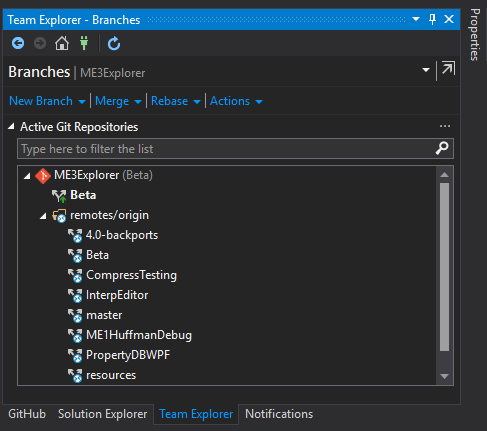Switch to the Team Explorer tab
The image size is (487, 431).
196,414
